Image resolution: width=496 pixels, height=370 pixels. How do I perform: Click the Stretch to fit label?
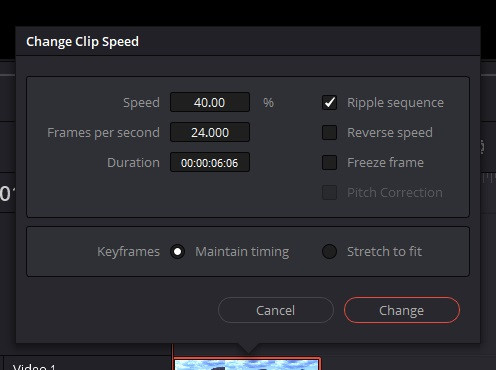(x=384, y=251)
